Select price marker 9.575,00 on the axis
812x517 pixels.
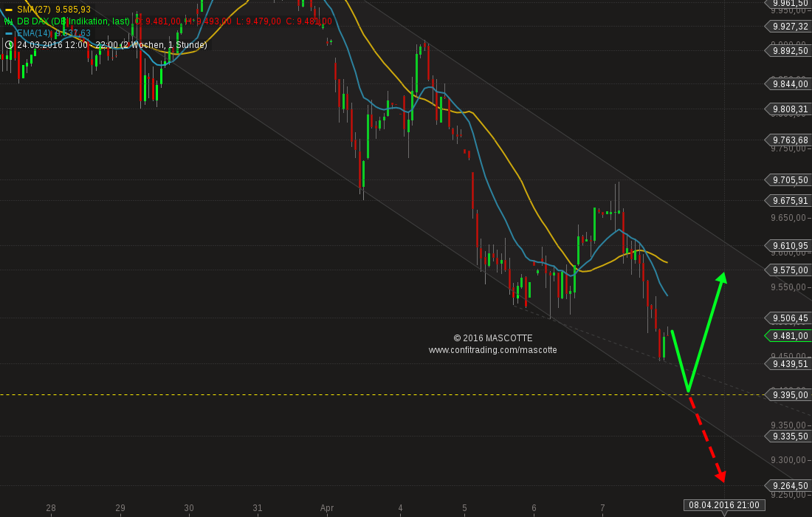[788, 270]
